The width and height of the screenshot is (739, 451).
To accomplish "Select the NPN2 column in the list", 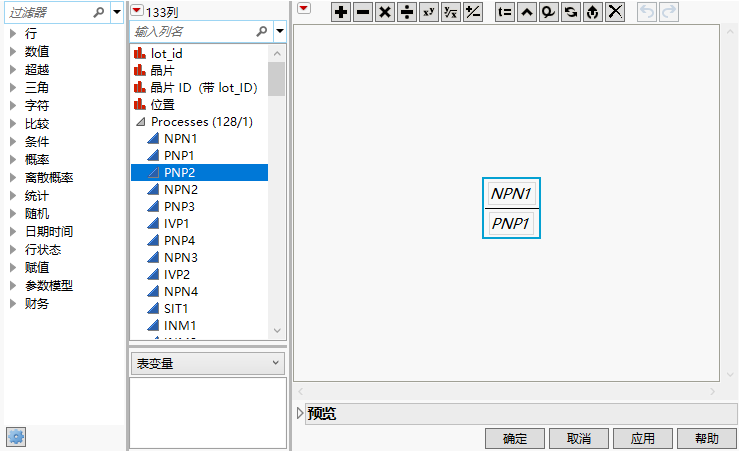I will coord(199,189).
